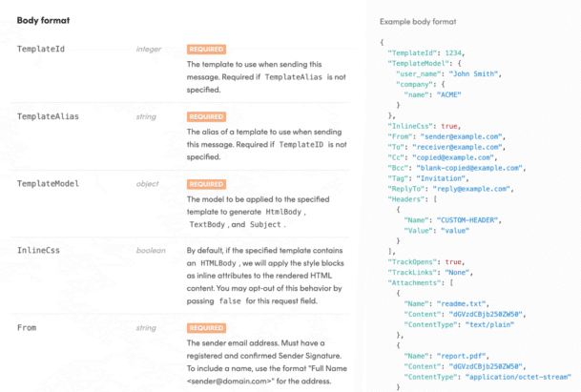This screenshot has width=581, height=392.
Task: Click the "Example body format" heading
Action: (x=417, y=21)
